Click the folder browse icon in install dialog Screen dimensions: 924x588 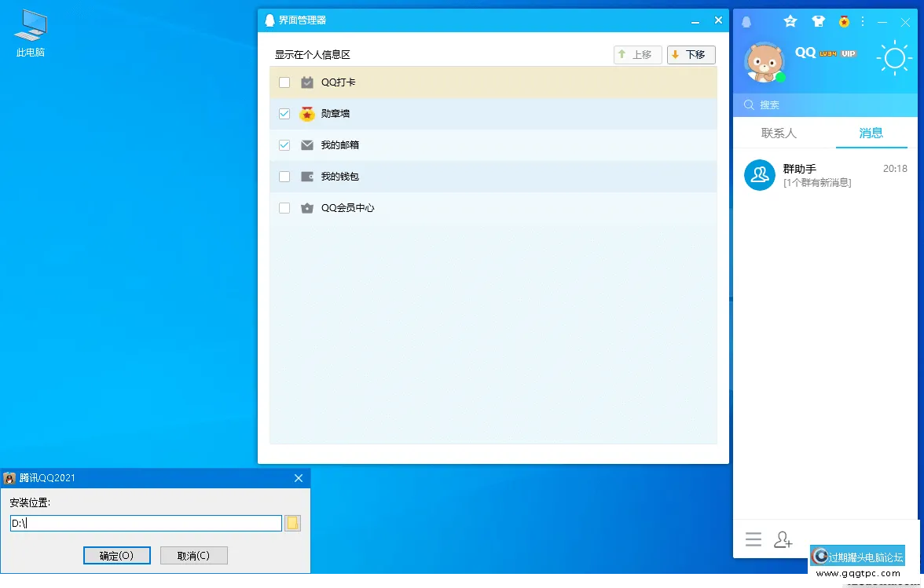coord(292,523)
